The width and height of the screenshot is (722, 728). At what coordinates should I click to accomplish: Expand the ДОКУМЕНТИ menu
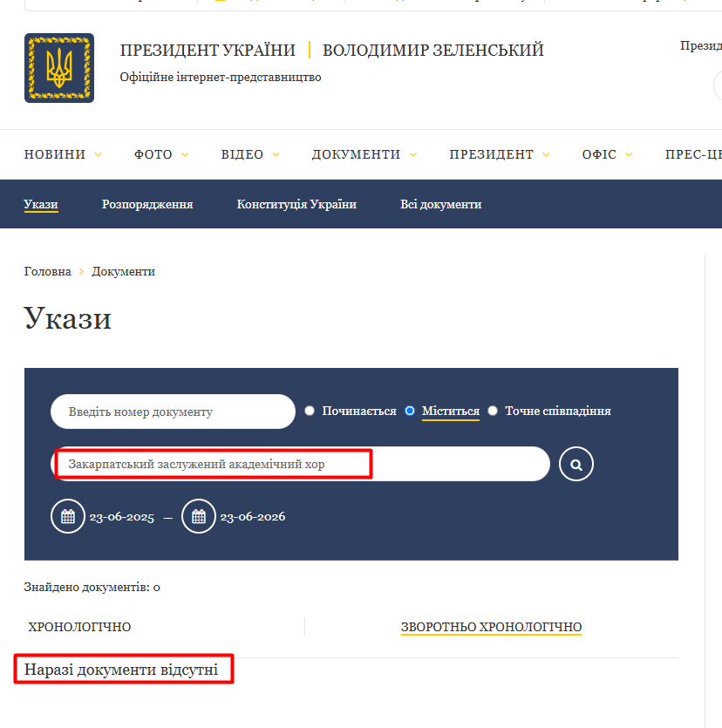pos(364,154)
